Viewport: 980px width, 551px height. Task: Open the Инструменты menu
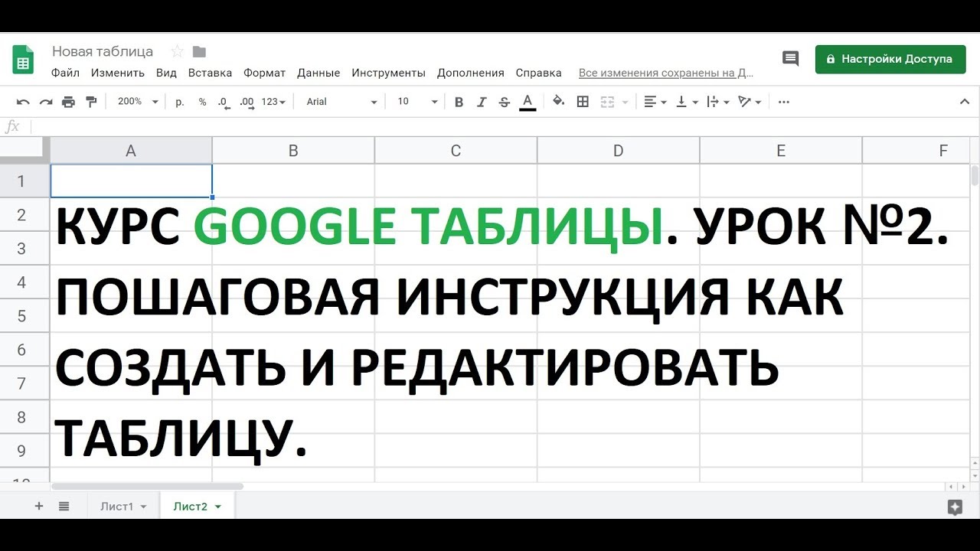click(388, 73)
